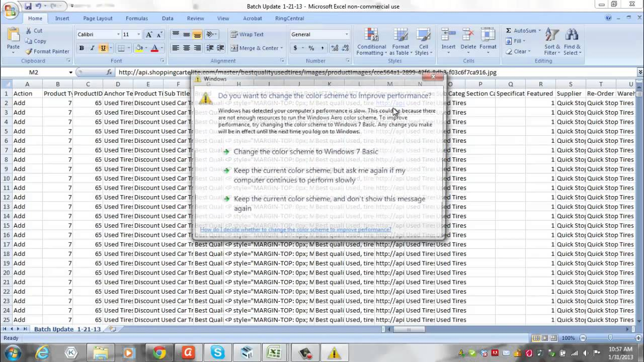Increase font size with Grow Font
644x362 pixels.
[x=148, y=35]
